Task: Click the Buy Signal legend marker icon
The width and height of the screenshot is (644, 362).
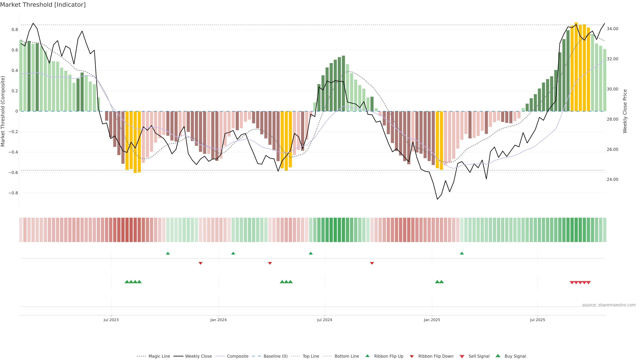Action: click(x=498, y=356)
